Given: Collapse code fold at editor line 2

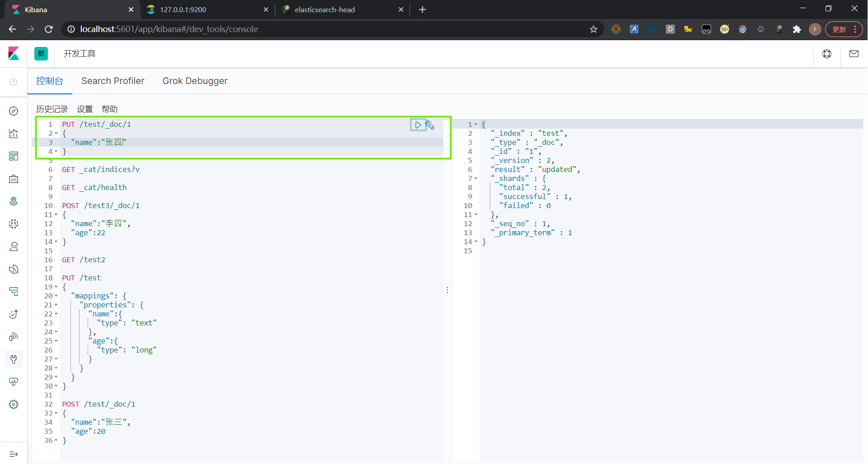Looking at the screenshot, I should 56,134.
